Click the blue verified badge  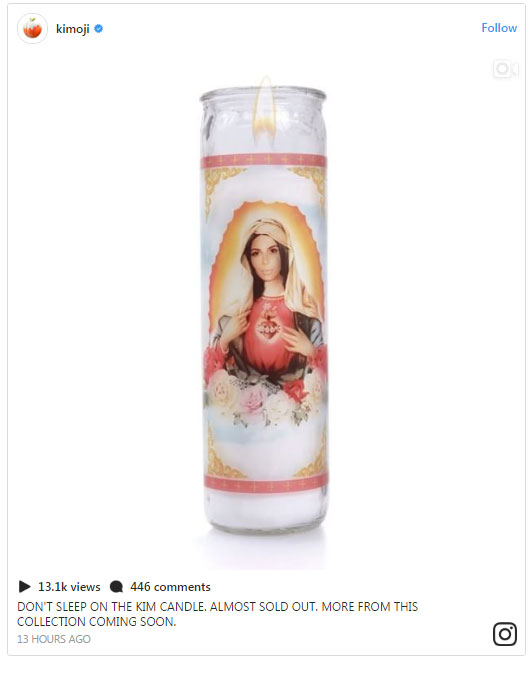[x=99, y=28]
